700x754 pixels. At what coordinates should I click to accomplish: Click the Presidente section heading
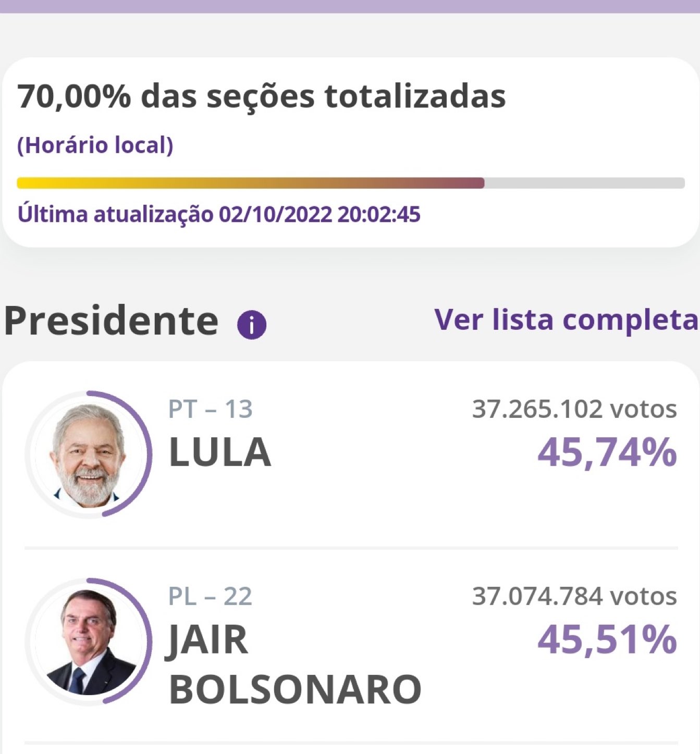111,320
